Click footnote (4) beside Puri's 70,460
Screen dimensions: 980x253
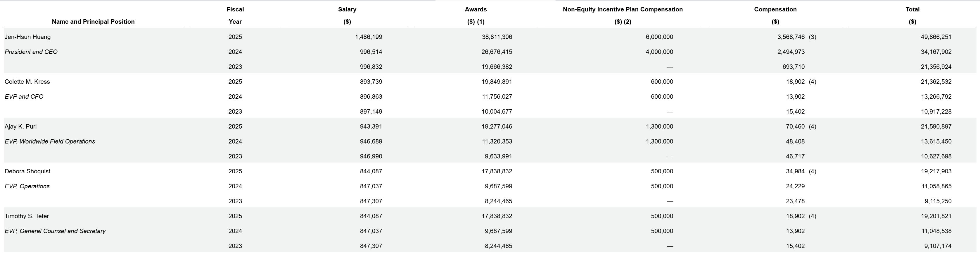click(812, 126)
